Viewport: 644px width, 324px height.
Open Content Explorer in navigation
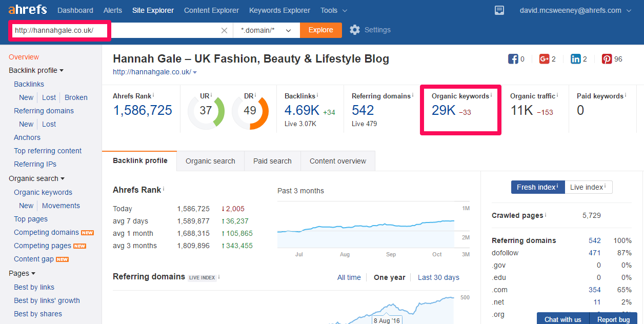tap(211, 10)
